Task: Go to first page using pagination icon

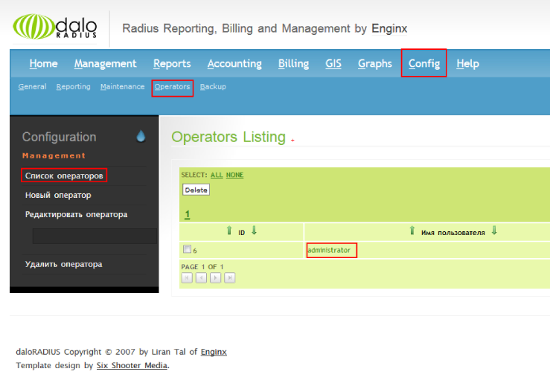Action: [187, 278]
